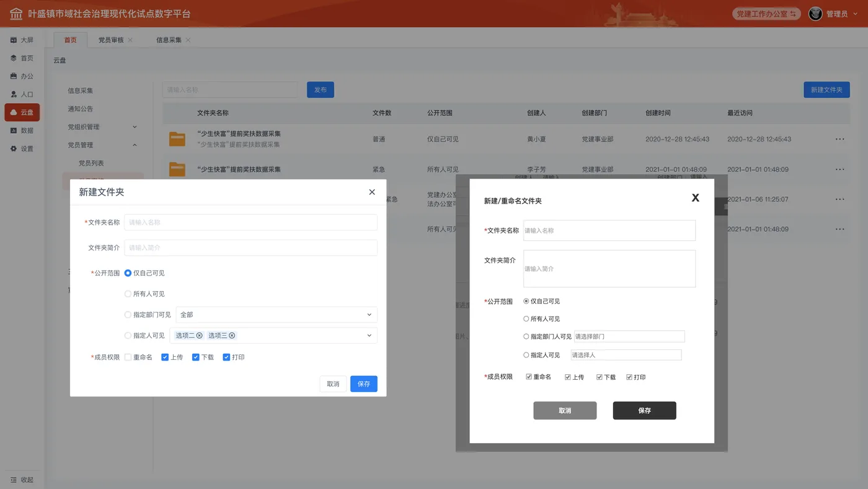Close the 新建/重命名文件夹 dialog with X
The height and width of the screenshot is (489, 868).
point(695,198)
